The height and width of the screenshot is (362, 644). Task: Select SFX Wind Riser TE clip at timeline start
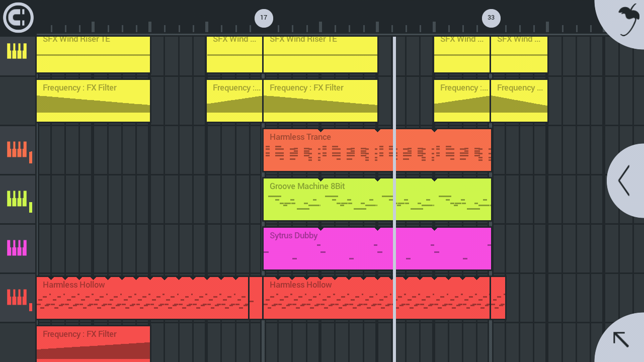[x=93, y=54]
